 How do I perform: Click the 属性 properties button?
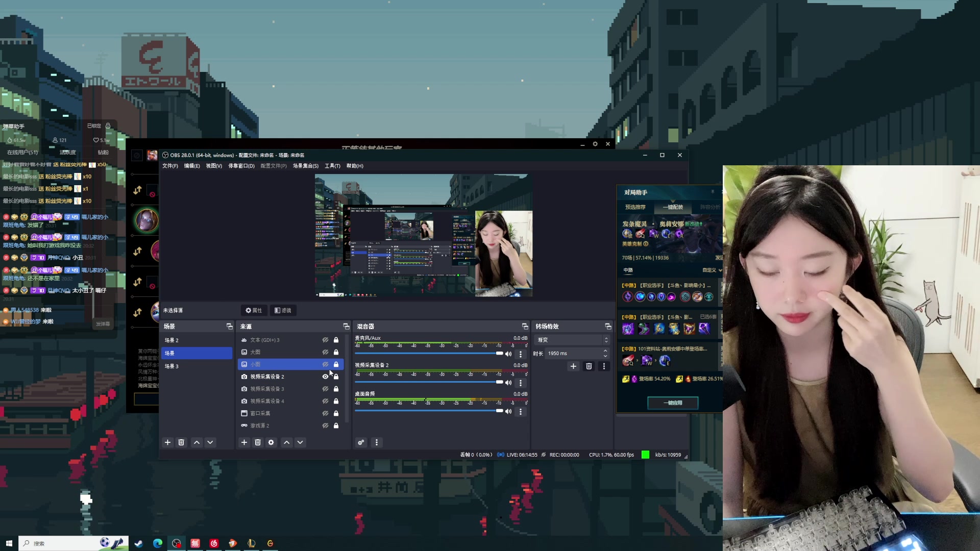point(254,310)
